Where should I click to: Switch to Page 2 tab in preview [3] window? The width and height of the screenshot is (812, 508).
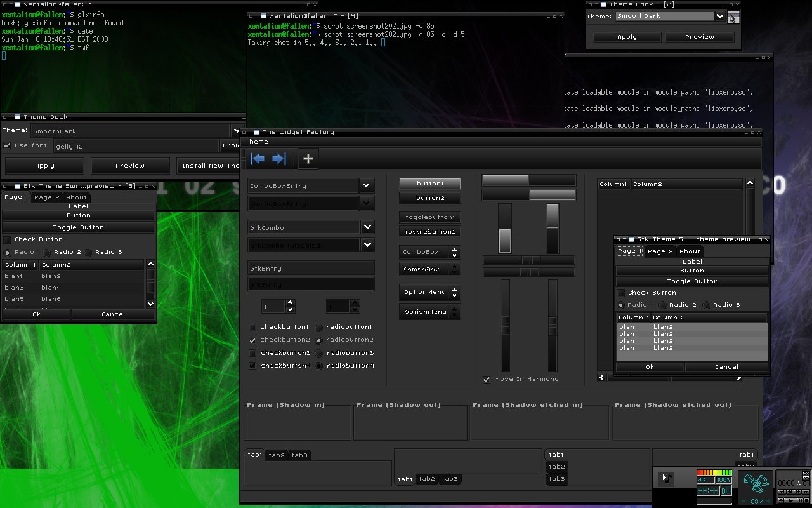click(x=46, y=197)
